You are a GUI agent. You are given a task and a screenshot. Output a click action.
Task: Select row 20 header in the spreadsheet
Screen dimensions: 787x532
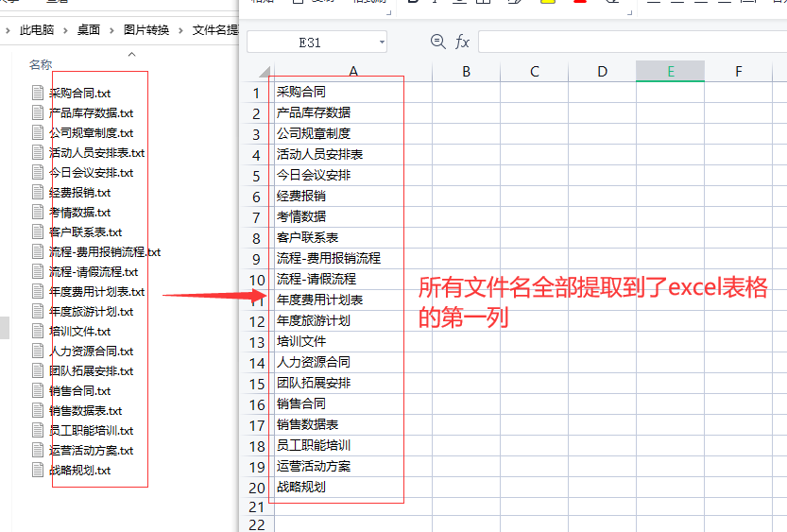tap(256, 488)
